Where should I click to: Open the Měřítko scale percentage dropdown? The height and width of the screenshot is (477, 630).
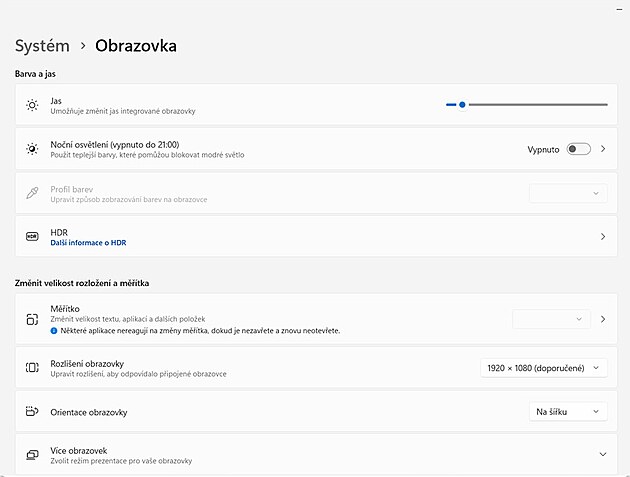tap(550, 319)
